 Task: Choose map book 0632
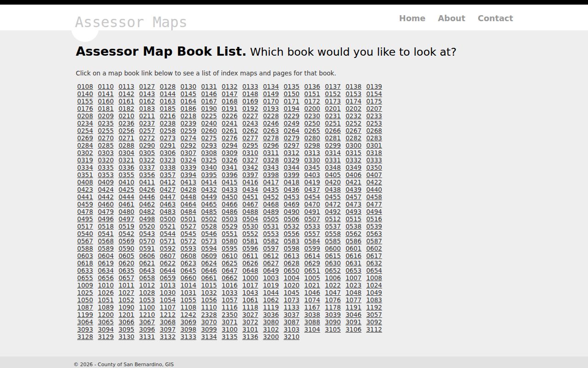[x=374, y=263]
